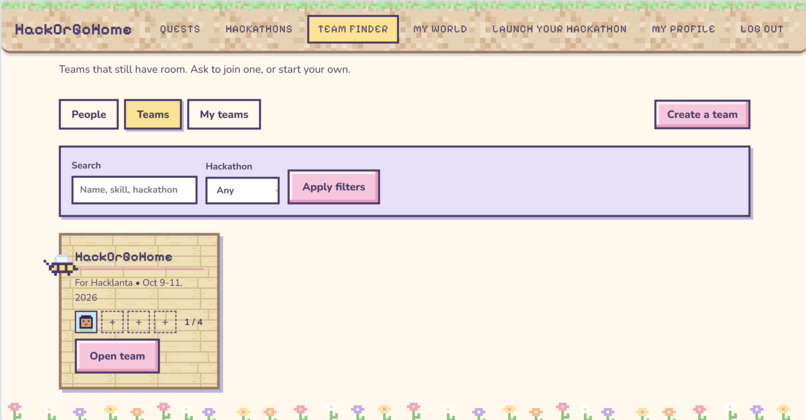
Task: Click the For Hacklanta Oct 9-11, 2026 text
Action: [x=129, y=290]
